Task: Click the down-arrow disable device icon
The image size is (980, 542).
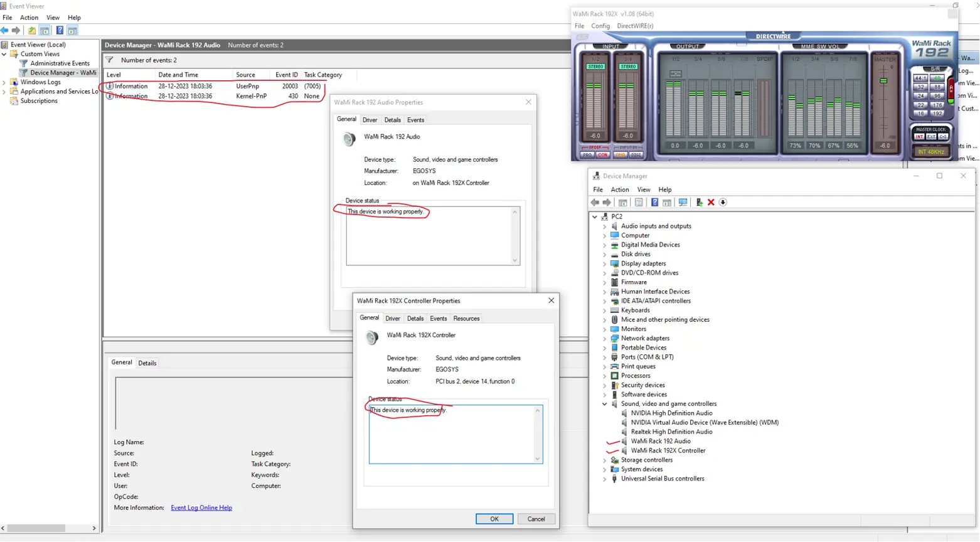Action: pyautogui.click(x=723, y=202)
